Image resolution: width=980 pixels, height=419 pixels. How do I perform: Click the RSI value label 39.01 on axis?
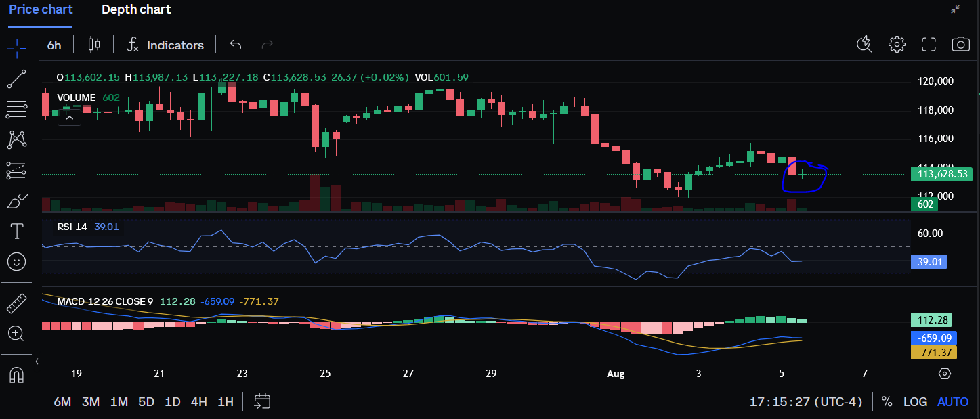(x=929, y=261)
